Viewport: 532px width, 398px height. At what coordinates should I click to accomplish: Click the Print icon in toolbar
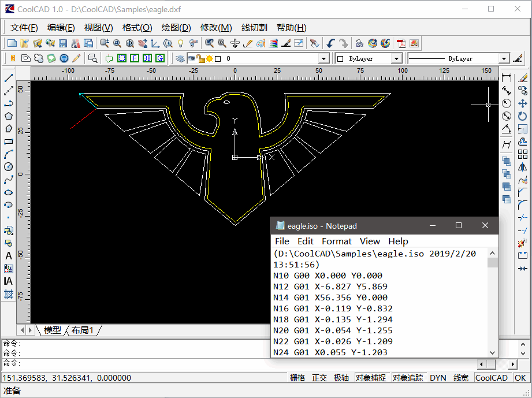point(359,43)
